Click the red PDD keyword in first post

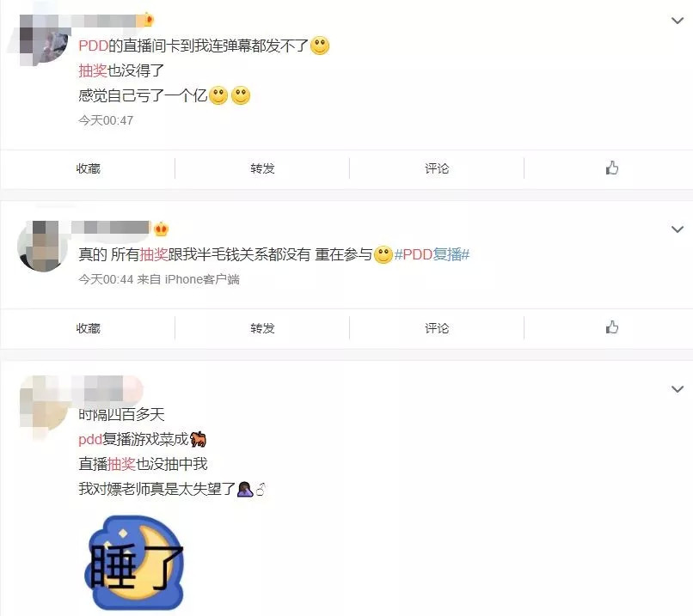pos(93,46)
